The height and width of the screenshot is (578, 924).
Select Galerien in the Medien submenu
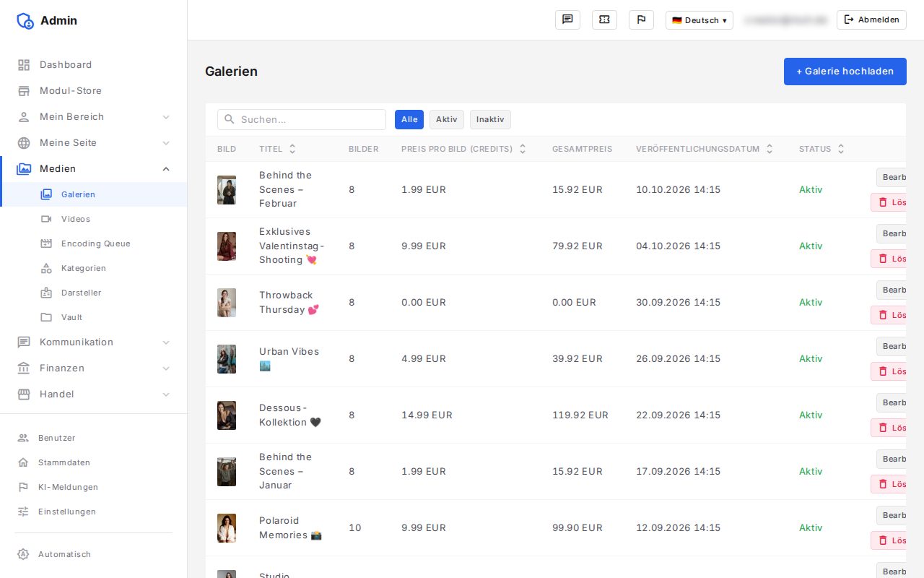(x=94, y=194)
